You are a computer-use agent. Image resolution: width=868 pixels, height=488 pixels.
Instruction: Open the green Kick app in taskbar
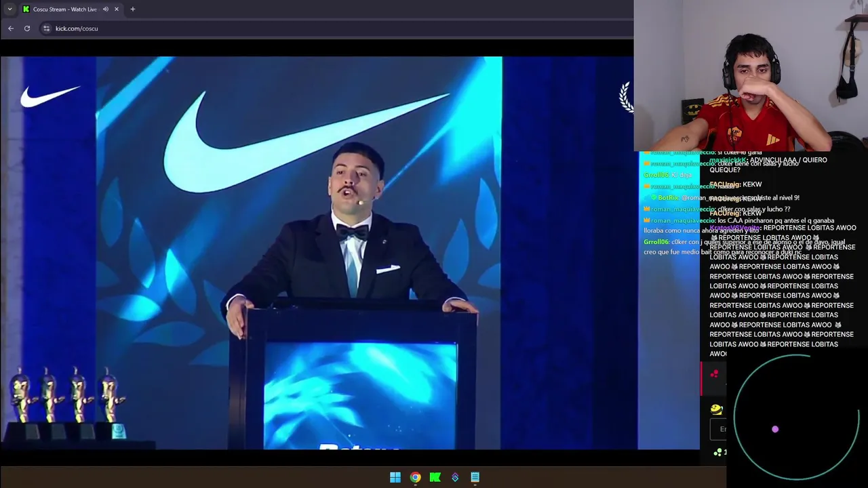435,477
